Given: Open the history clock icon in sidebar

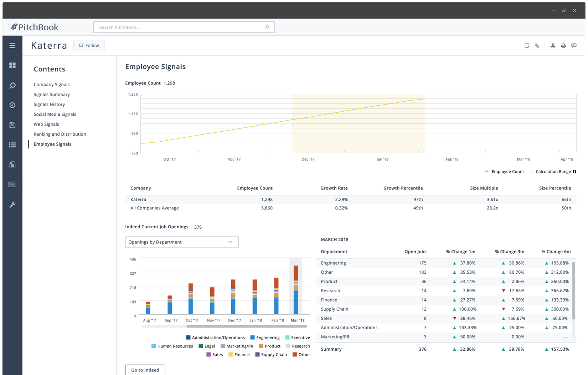Looking at the screenshot, I should pyautogui.click(x=12, y=105).
